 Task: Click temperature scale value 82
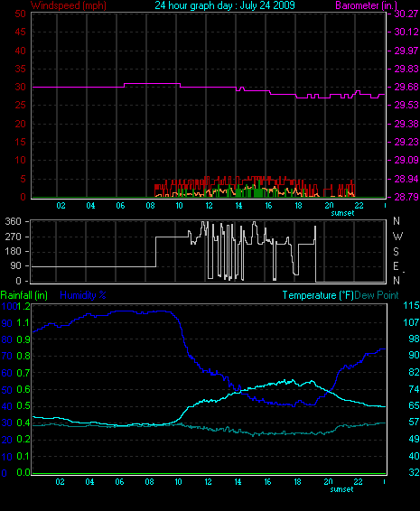(415, 372)
